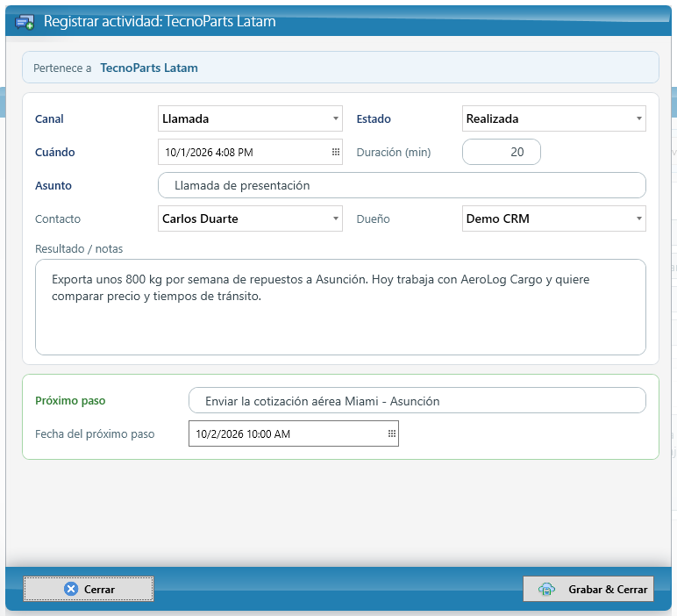
Task: Click the next-step date text 10/2/2026 10:00 AM
Action: [x=243, y=434]
